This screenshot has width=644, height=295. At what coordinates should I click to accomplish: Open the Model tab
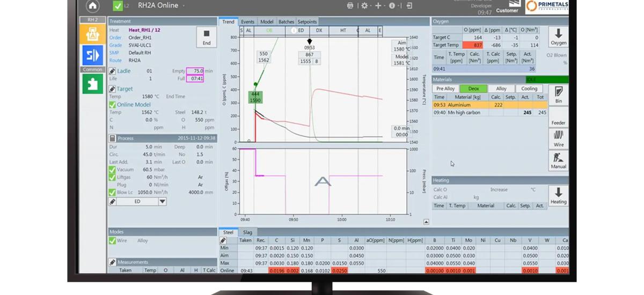267,22
